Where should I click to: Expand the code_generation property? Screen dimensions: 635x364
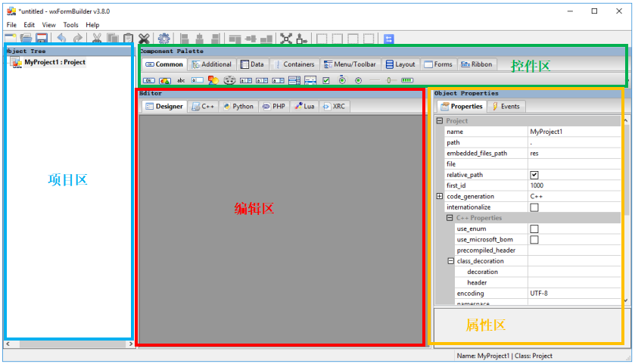(440, 196)
